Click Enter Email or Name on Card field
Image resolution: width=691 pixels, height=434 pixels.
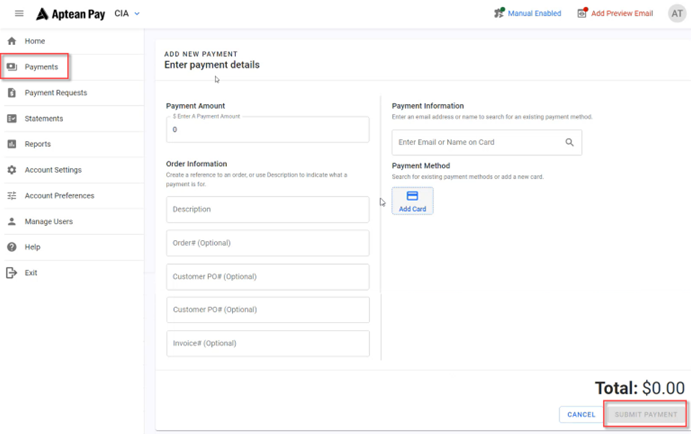(x=487, y=142)
